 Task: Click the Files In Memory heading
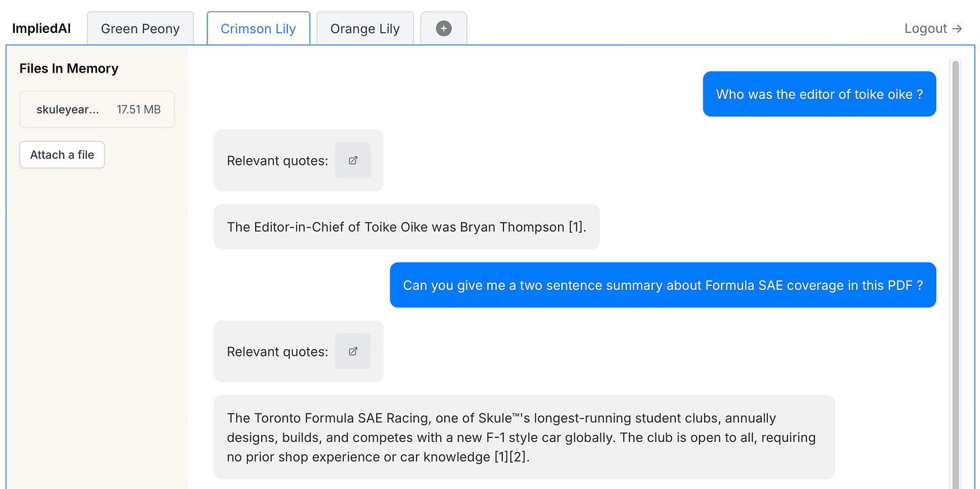[69, 69]
